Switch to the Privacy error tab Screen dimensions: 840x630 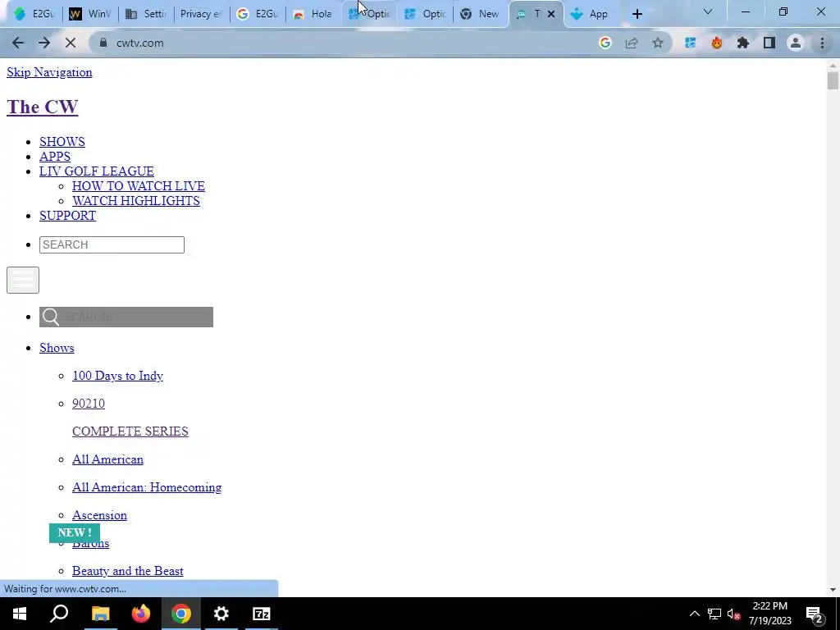[201, 15]
